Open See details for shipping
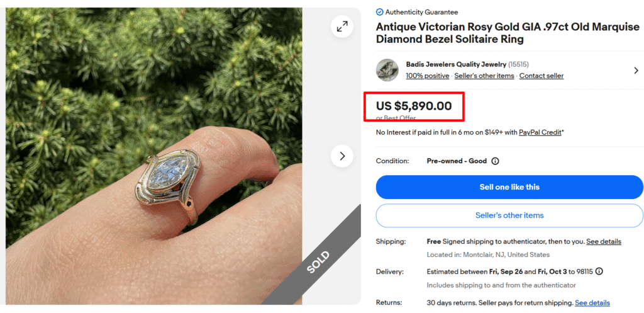Image resolution: width=644 pixels, height=313 pixels. click(x=603, y=242)
